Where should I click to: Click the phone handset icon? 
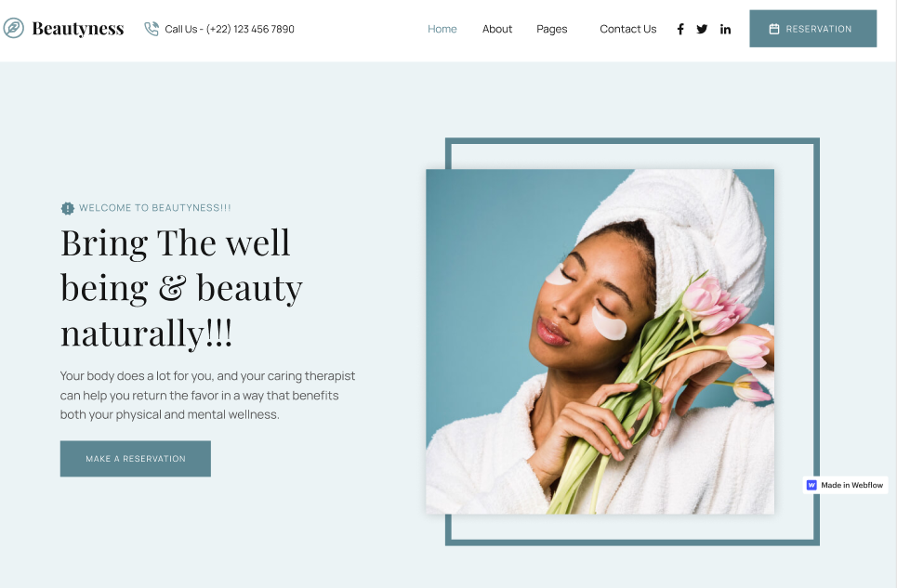pos(152,29)
